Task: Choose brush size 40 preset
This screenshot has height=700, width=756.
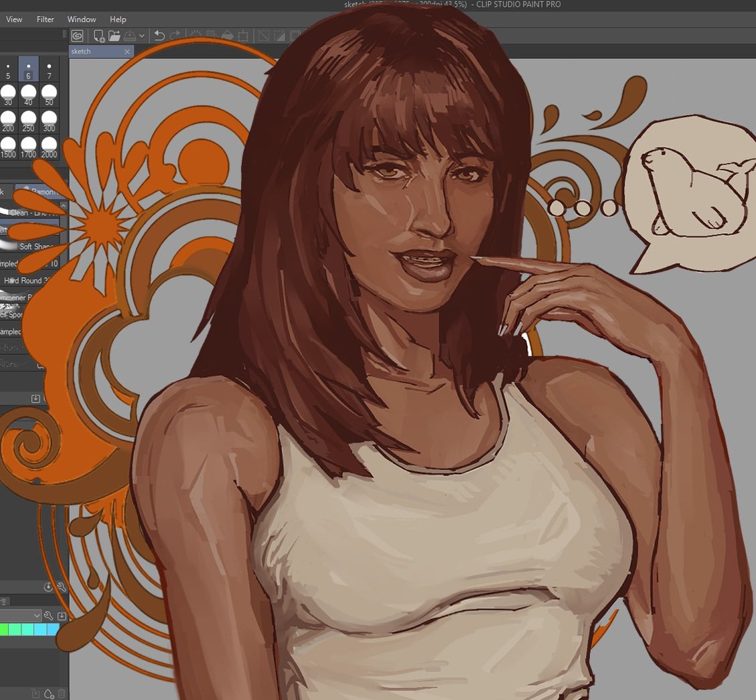Action: [28, 95]
